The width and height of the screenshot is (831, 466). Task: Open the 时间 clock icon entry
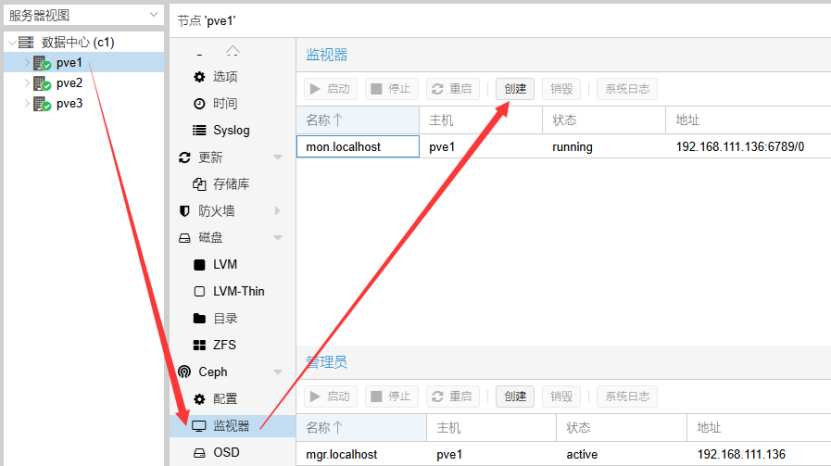pyautogui.click(x=199, y=104)
